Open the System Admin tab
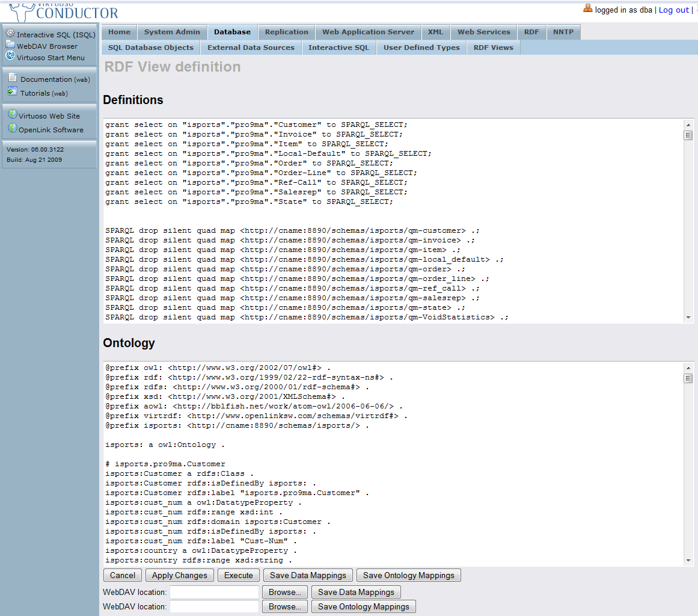698x616 pixels. pos(172,32)
